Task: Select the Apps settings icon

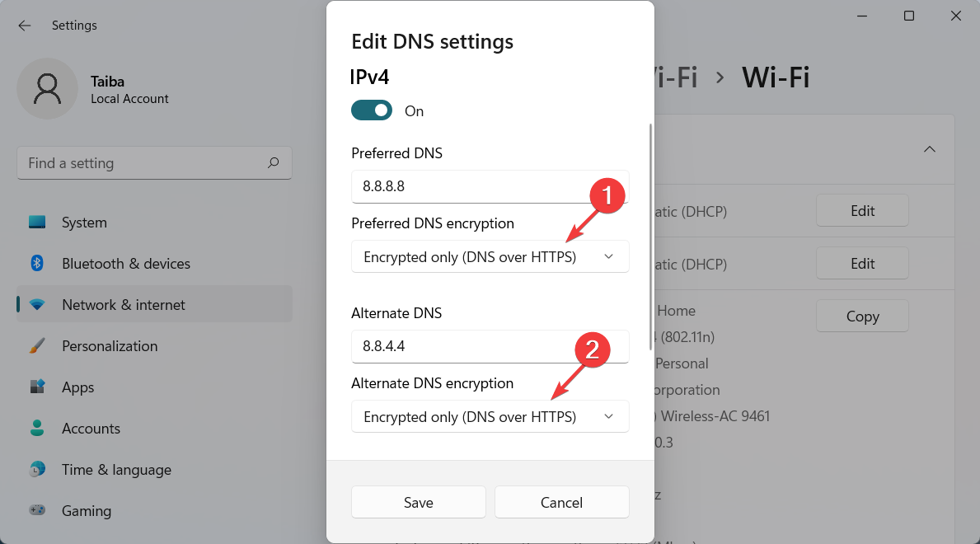Action: point(37,387)
